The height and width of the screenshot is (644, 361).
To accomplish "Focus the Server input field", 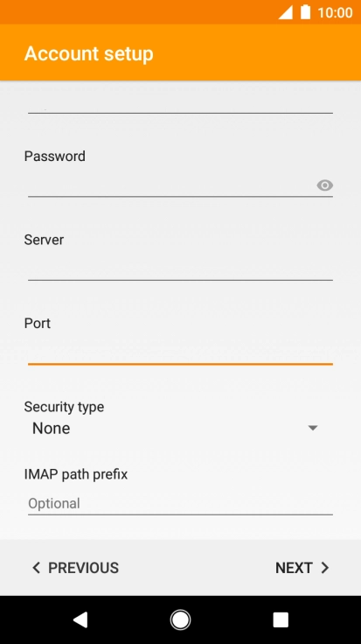I will (180, 269).
